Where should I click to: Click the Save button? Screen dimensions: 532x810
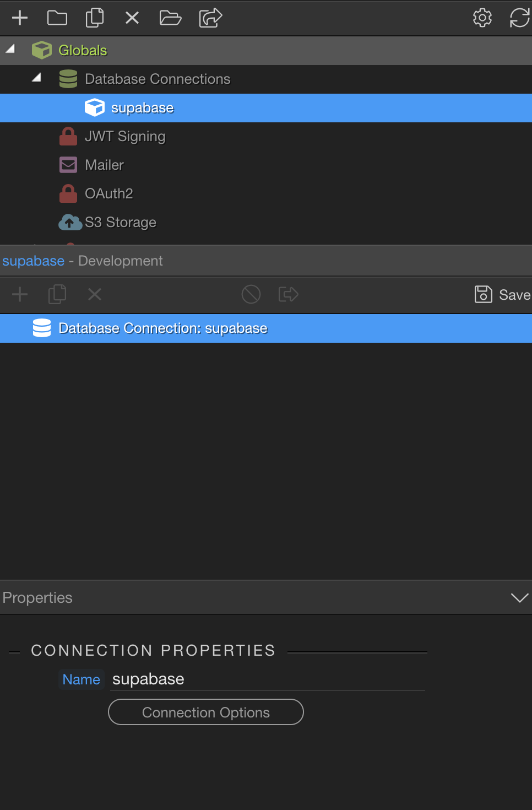coord(503,295)
